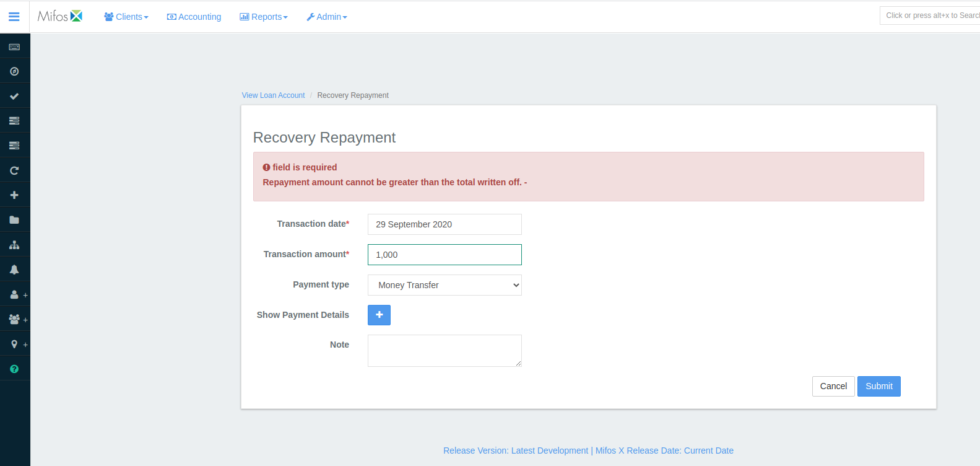Click the Transaction amount input field
The height and width of the screenshot is (466, 980).
pyautogui.click(x=444, y=255)
